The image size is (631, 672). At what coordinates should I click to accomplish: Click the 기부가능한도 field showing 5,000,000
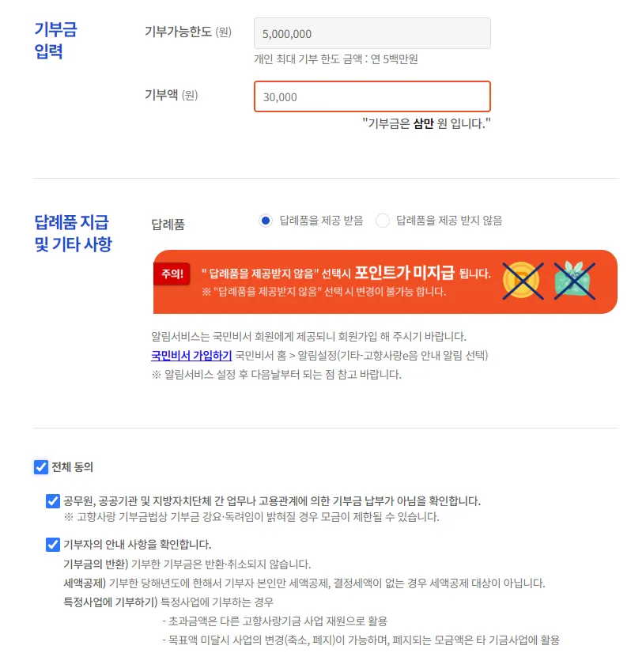(372, 33)
